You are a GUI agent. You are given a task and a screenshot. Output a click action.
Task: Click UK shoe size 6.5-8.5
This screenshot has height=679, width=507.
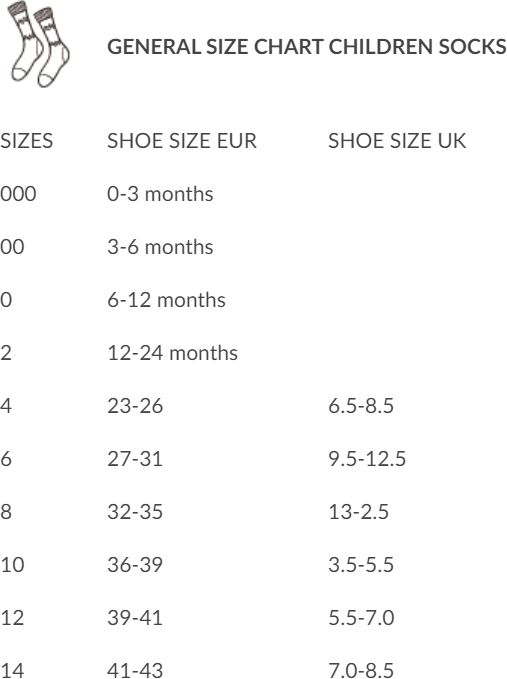361,406
